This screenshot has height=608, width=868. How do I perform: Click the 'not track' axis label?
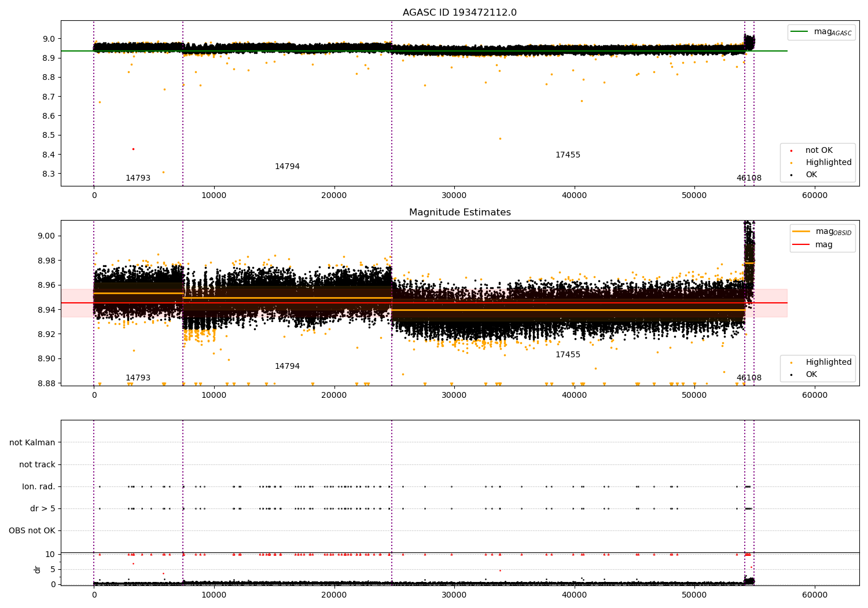pyautogui.click(x=37, y=465)
